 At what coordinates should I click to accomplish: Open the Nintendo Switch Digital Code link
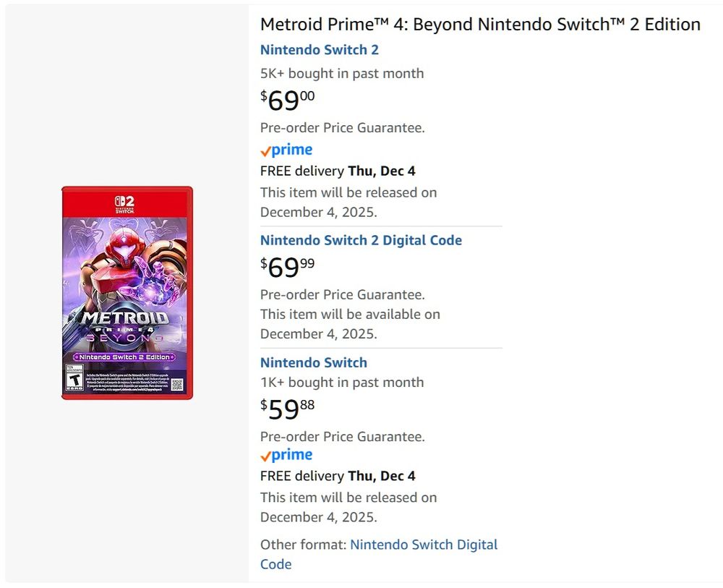(423, 545)
